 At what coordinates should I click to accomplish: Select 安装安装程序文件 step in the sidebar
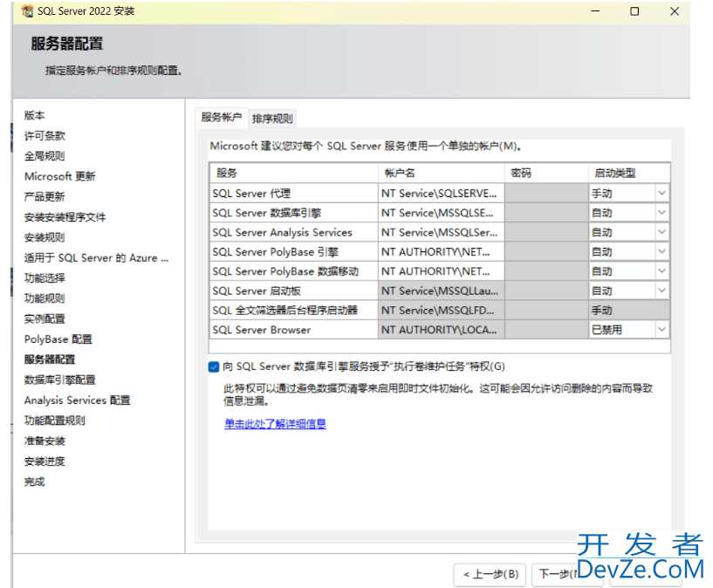pyautogui.click(x=65, y=217)
